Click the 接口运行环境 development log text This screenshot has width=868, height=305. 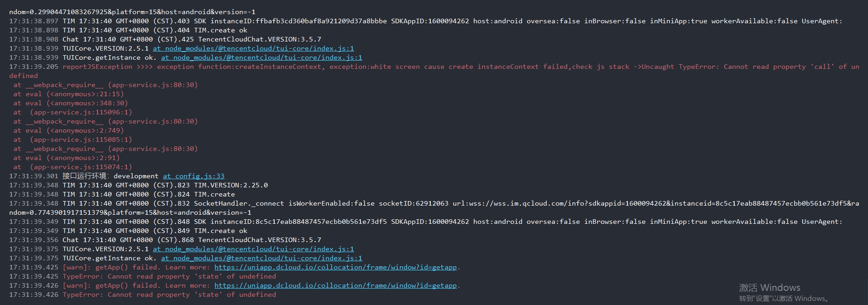coord(110,176)
